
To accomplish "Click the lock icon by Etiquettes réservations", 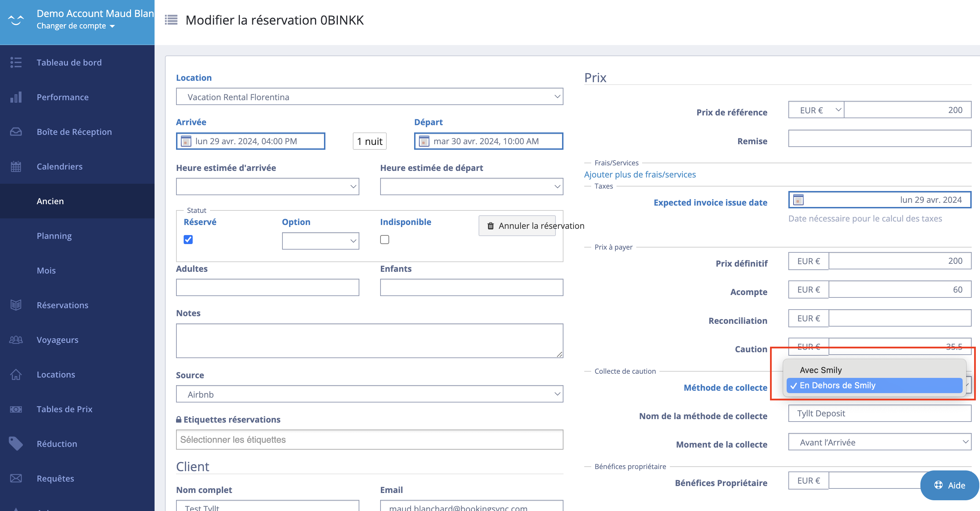I will click(179, 419).
